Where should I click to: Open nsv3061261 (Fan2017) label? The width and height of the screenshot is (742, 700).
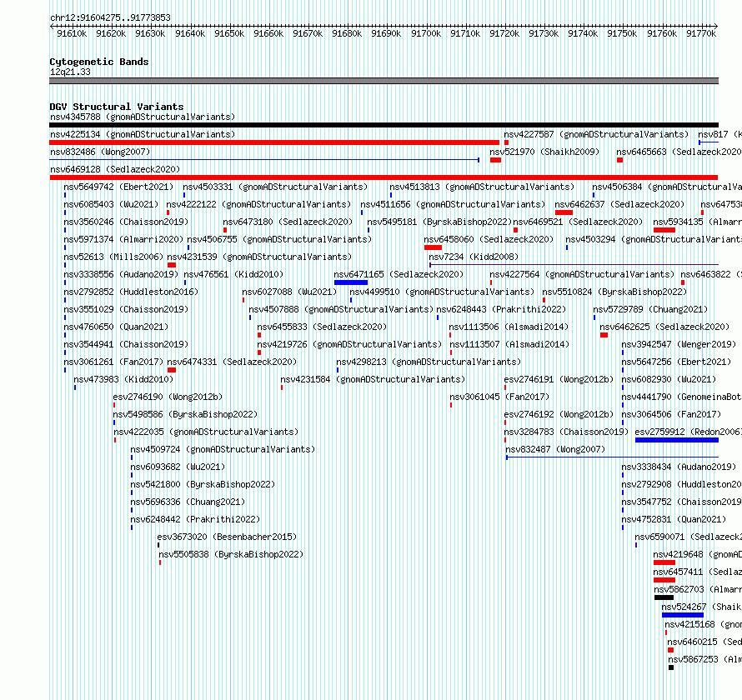point(113,362)
